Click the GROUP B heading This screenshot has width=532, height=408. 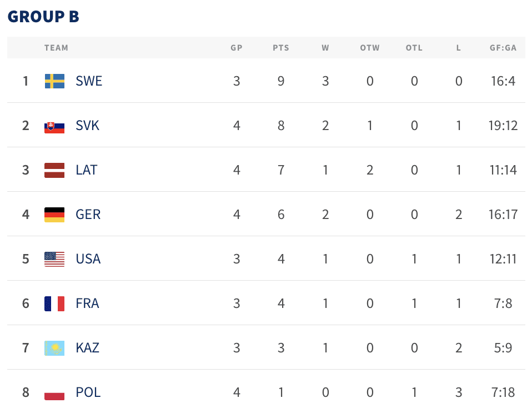click(43, 17)
